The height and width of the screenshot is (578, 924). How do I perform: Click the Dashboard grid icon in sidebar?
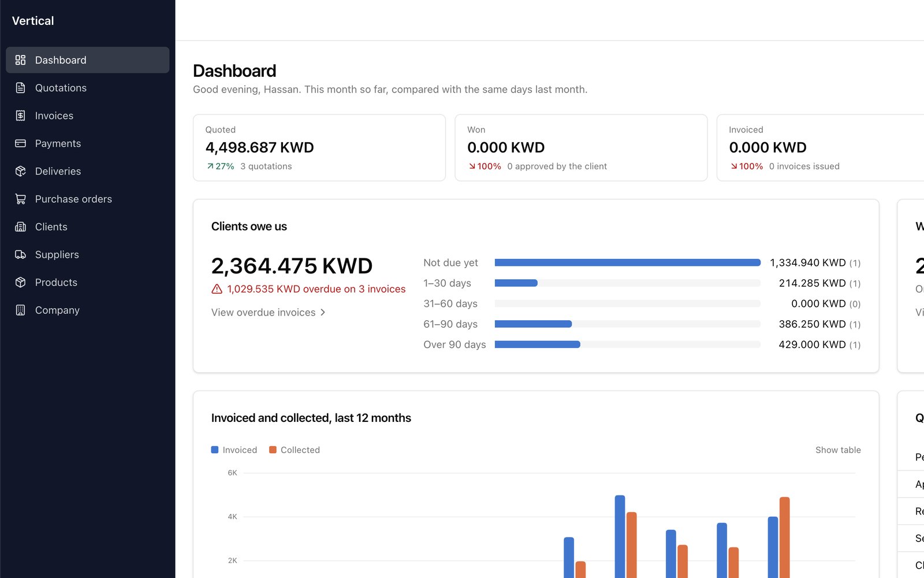pyautogui.click(x=20, y=60)
